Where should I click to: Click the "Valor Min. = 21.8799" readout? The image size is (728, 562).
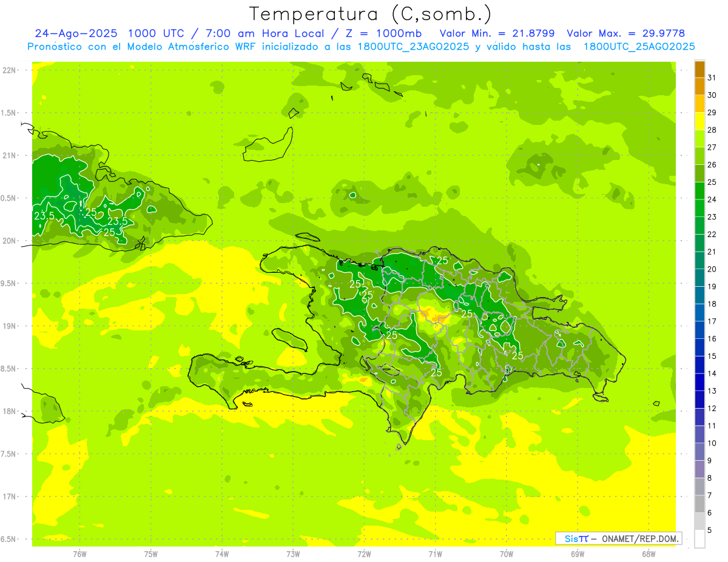(498, 33)
